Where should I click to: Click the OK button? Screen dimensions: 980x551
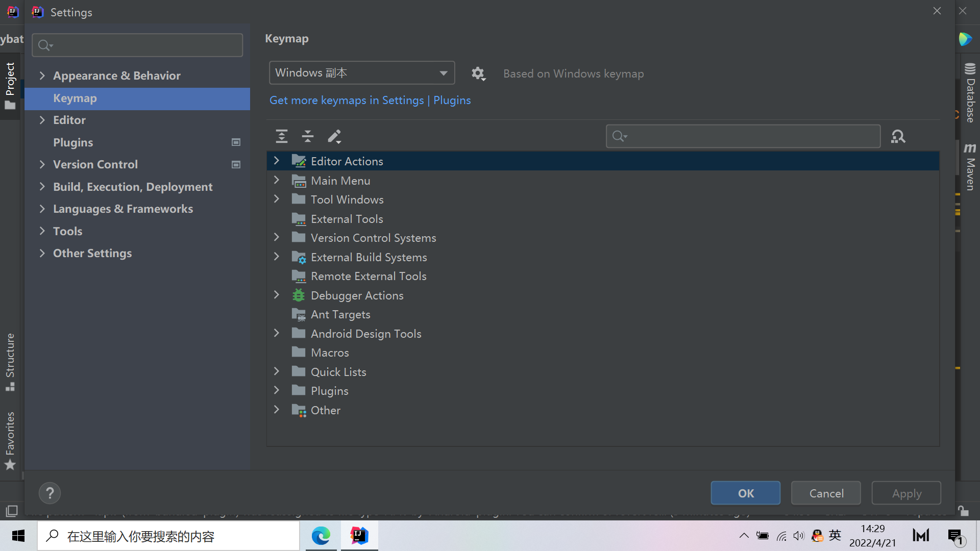(745, 493)
